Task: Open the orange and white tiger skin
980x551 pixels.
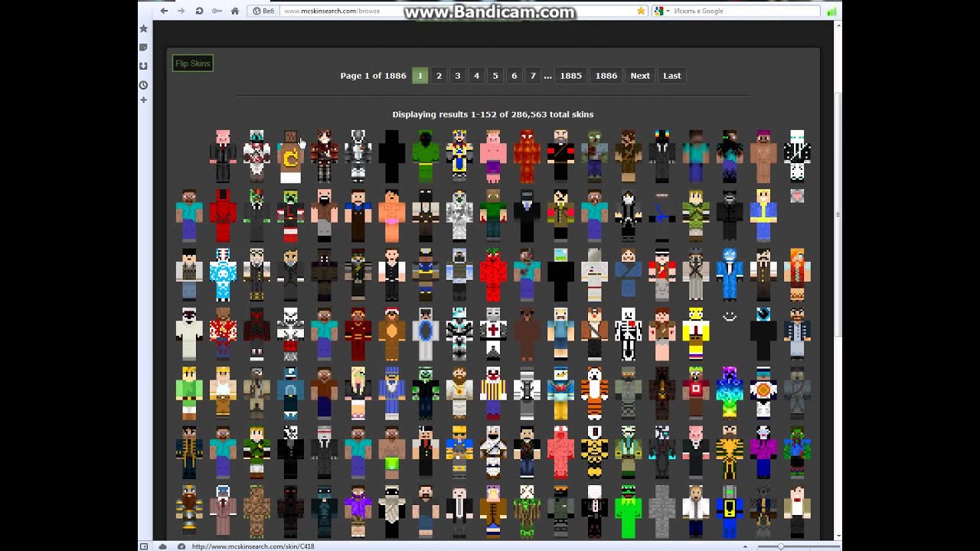Action: (x=594, y=393)
